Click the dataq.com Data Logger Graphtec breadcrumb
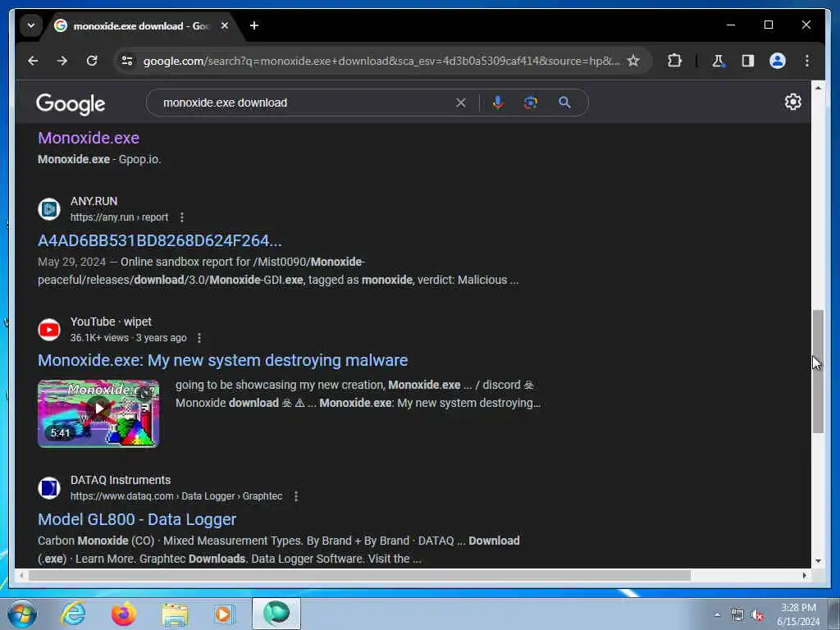Screen dimensions: 840x630 pos(176,496)
